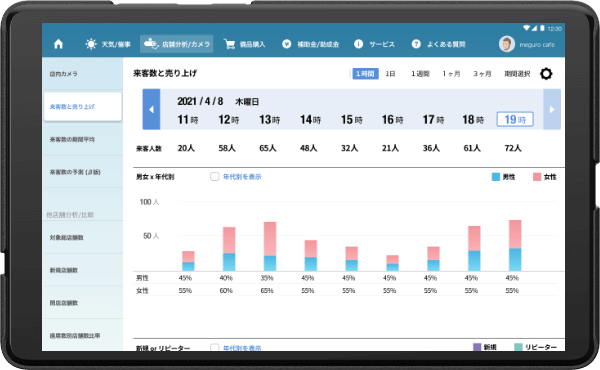Open よくある質問 menu item
Screen dimensions: 600x370
[x=446, y=44]
